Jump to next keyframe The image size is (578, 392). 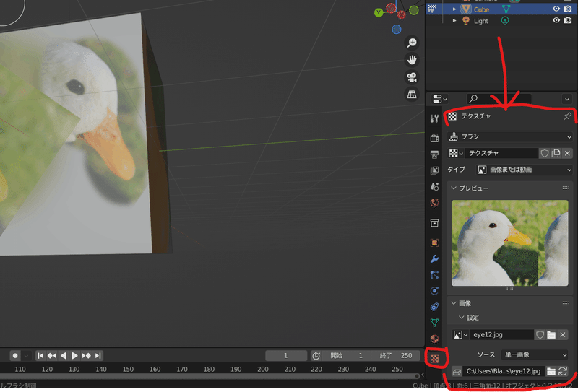tap(86, 355)
